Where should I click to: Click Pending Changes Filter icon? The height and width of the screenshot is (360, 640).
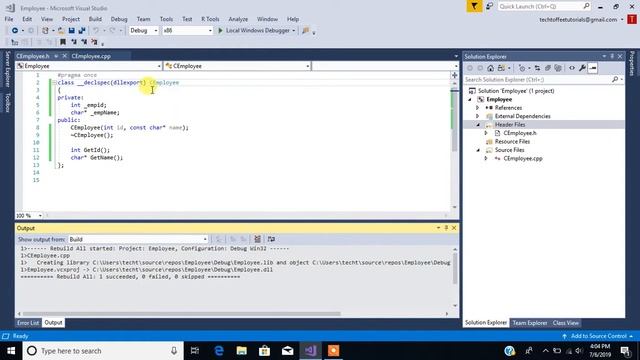tap(522, 68)
